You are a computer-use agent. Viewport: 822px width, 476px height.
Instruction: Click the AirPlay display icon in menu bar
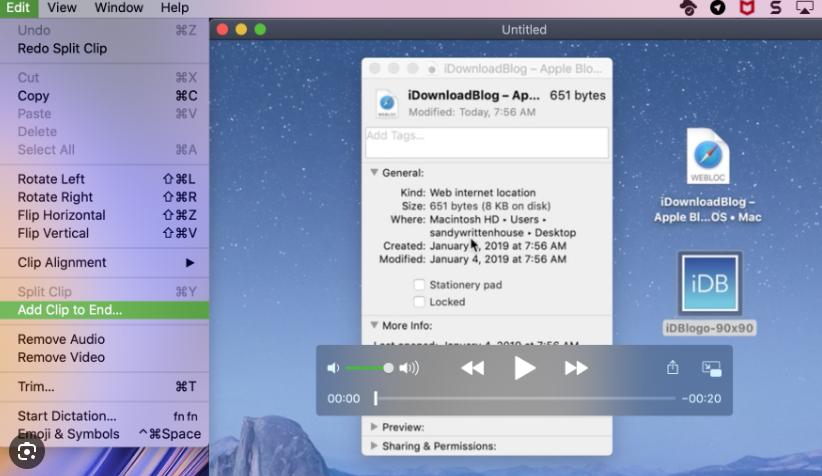click(x=805, y=7)
